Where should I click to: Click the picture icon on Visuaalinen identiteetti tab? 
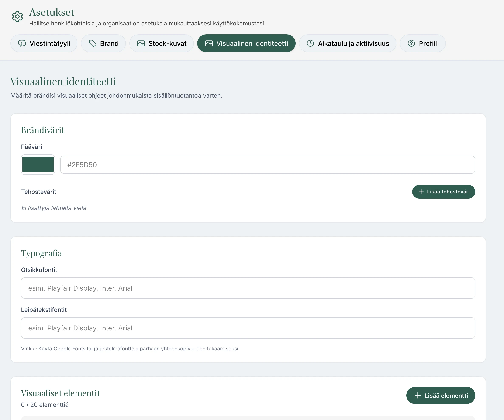click(209, 43)
